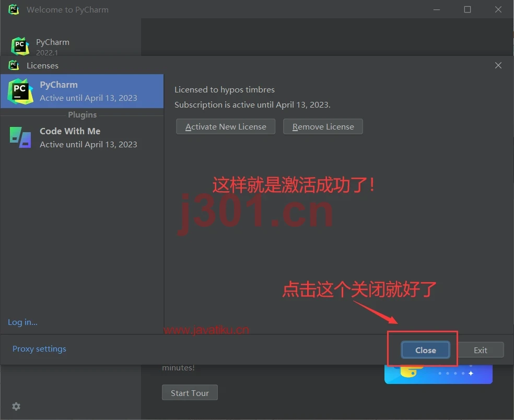514x420 pixels.
Task: Open Proxy settings link
Action: tap(39, 348)
